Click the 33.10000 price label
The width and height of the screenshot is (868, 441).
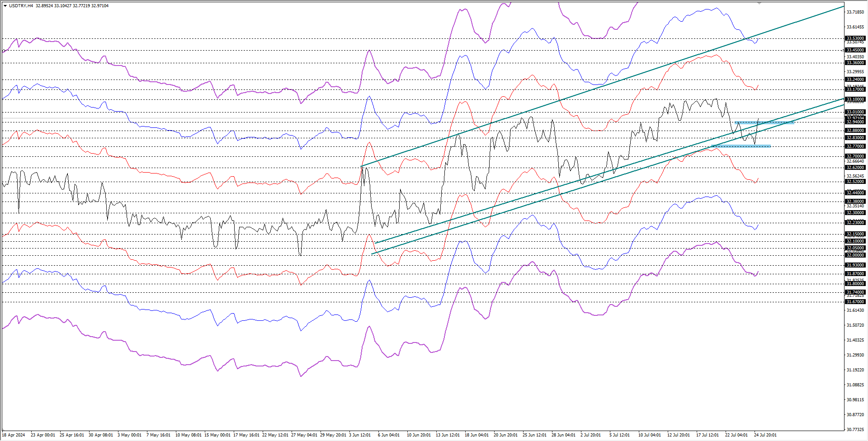(x=855, y=99)
